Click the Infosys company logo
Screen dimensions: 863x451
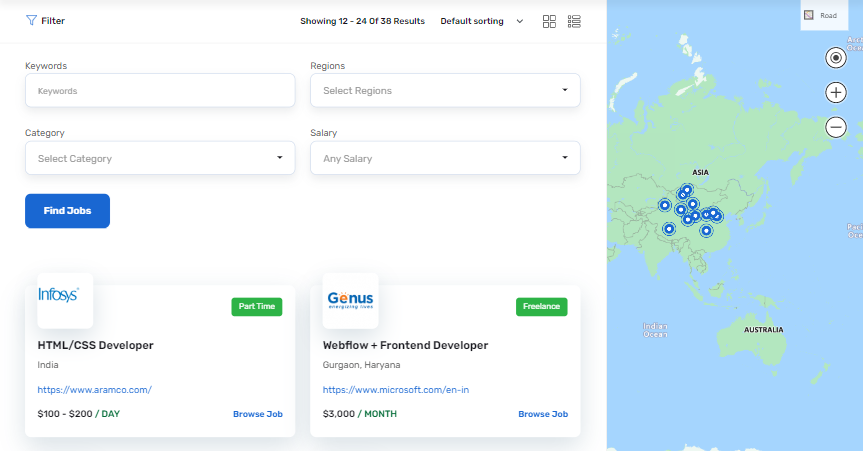(x=65, y=300)
